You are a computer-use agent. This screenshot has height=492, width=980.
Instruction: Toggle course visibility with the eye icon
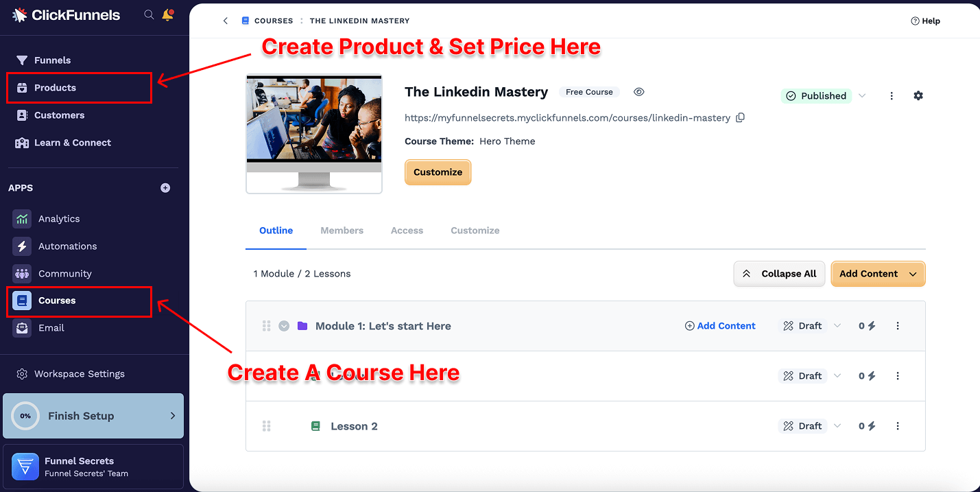click(638, 91)
